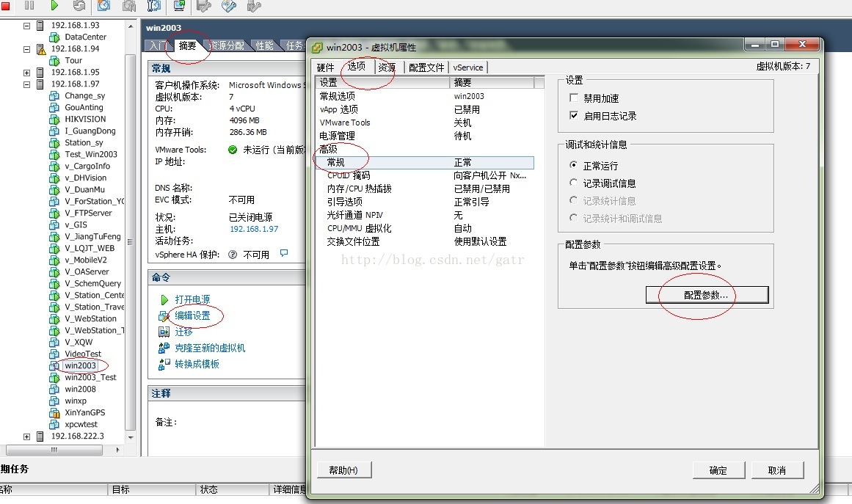The image size is (852, 504).
Task: Click the connect USB device toolbar icon
Action: point(254,5)
